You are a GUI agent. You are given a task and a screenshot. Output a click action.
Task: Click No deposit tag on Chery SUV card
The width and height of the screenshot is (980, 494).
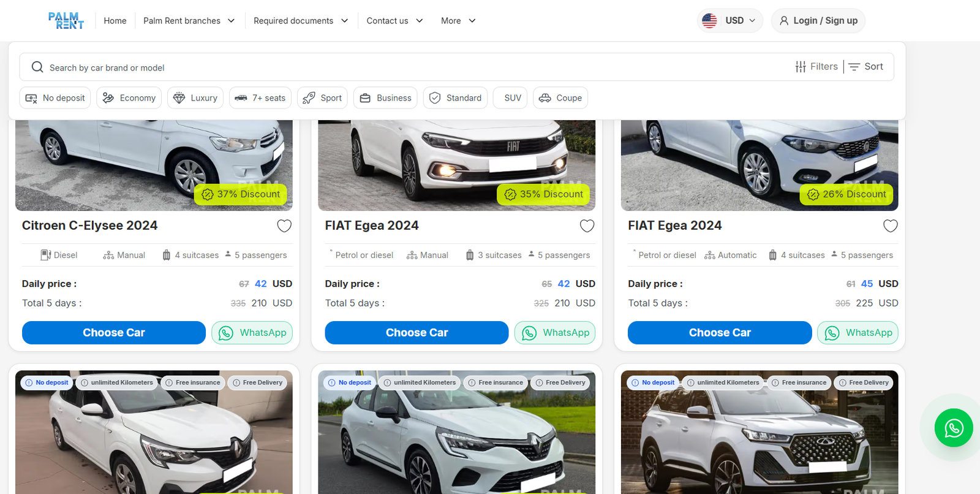653,382
